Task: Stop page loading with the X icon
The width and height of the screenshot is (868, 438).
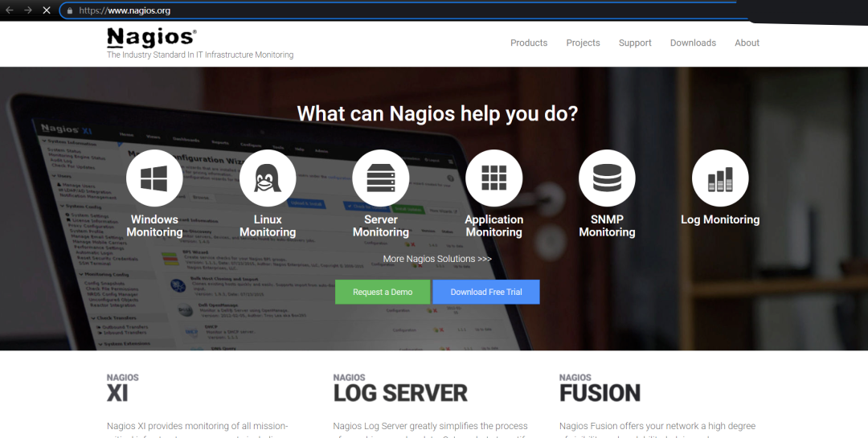Action: [47, 10]
